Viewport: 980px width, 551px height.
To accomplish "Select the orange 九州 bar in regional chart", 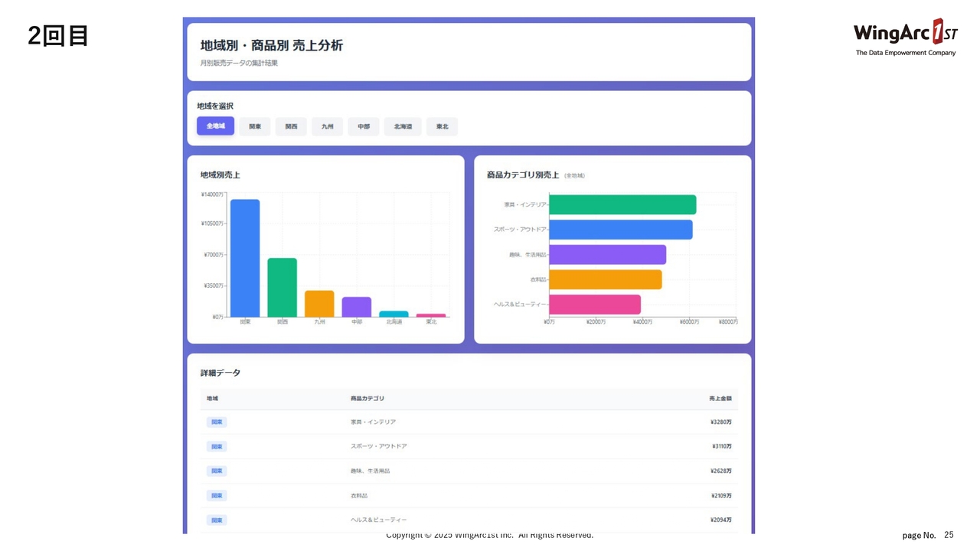I will [x=319, y=303].
